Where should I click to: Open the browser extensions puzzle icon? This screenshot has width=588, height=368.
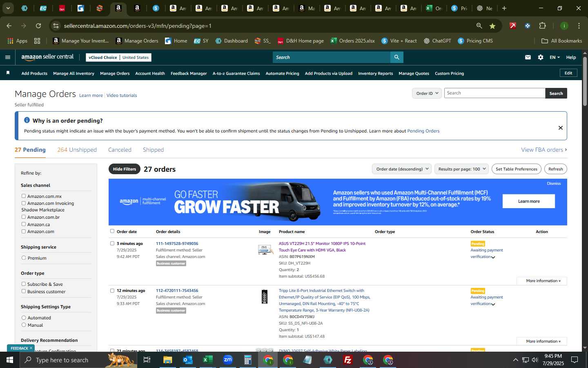(542, 26)
